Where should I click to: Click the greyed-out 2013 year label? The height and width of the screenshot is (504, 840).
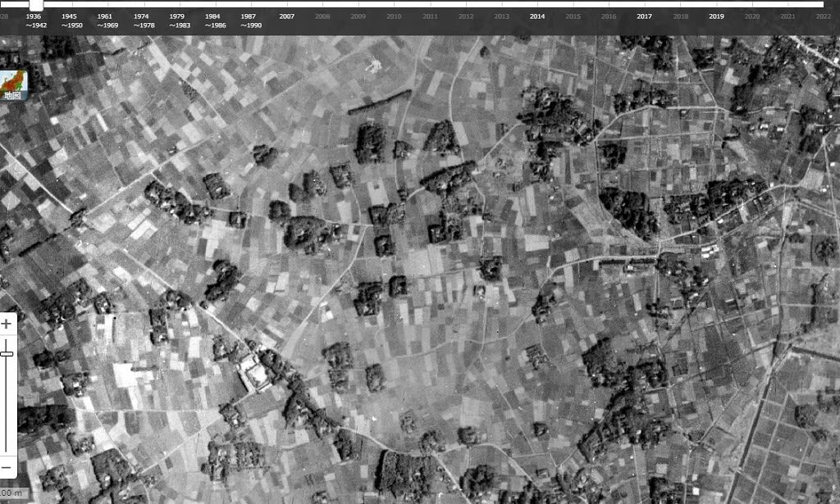point(501,16)
